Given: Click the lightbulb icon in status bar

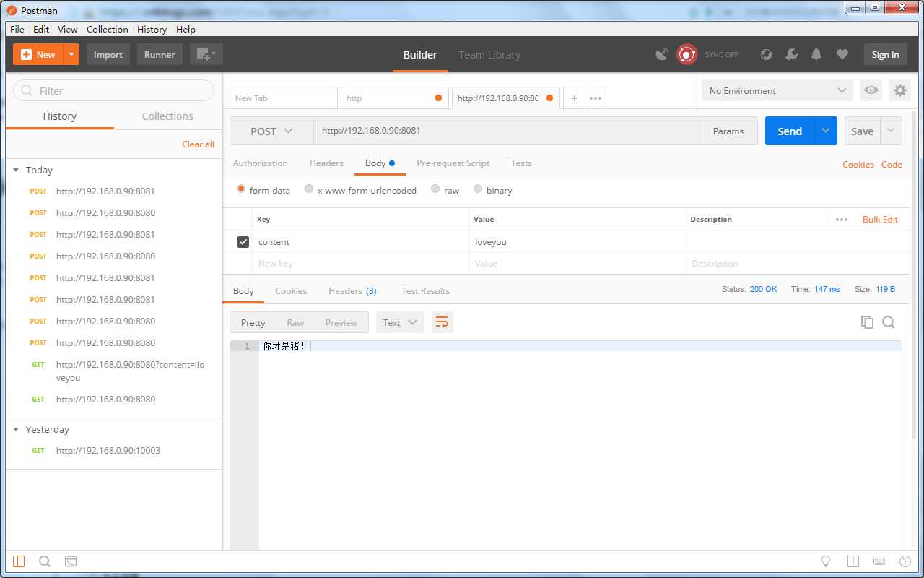Looking at the screenshot, I should (x=827, y=561).
